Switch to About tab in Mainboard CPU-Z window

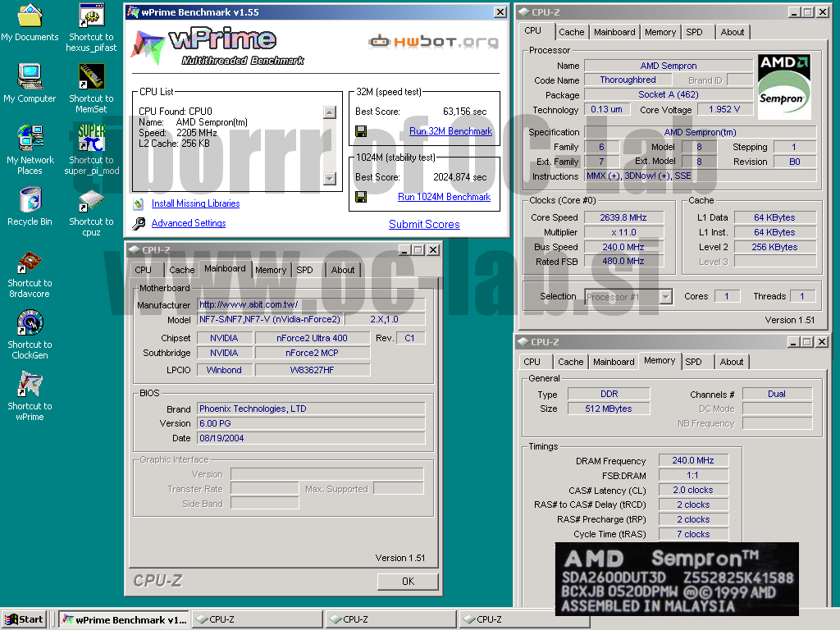coord(343,270)
